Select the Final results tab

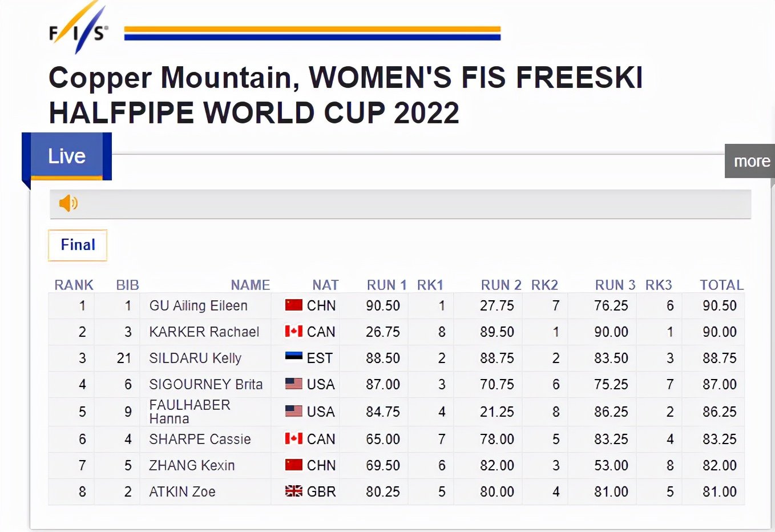coord(78,245)
